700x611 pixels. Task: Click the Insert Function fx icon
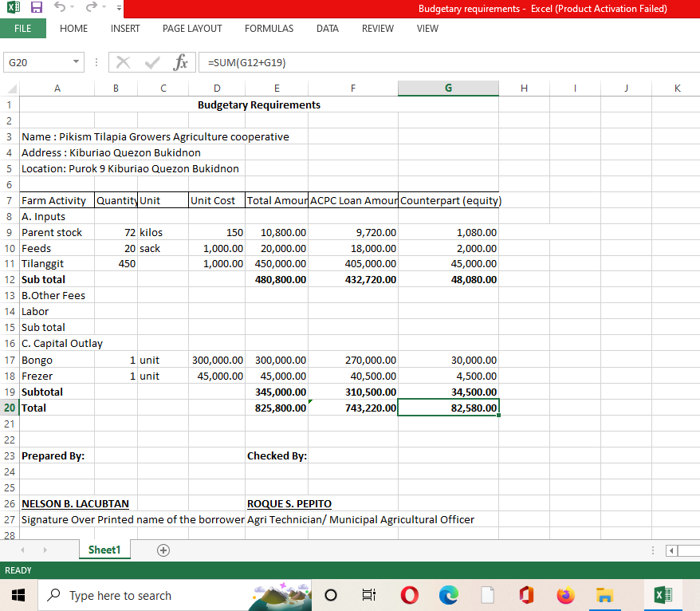pos(181,62)
